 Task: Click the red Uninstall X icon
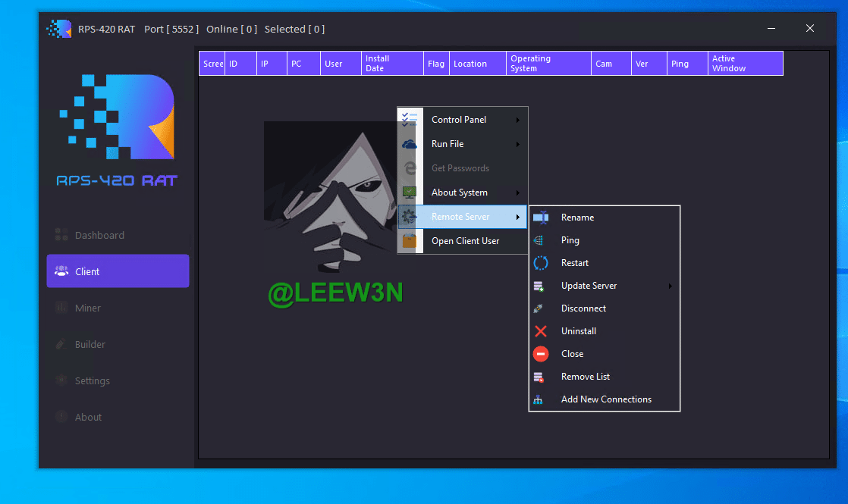point(540,331)
